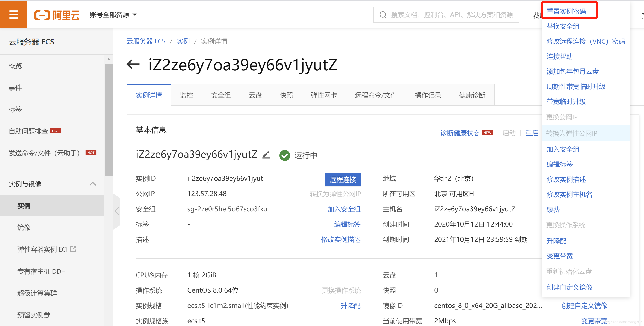Click the back arrow beside instance name
This screenshot has height=326, width=644.
133,65
